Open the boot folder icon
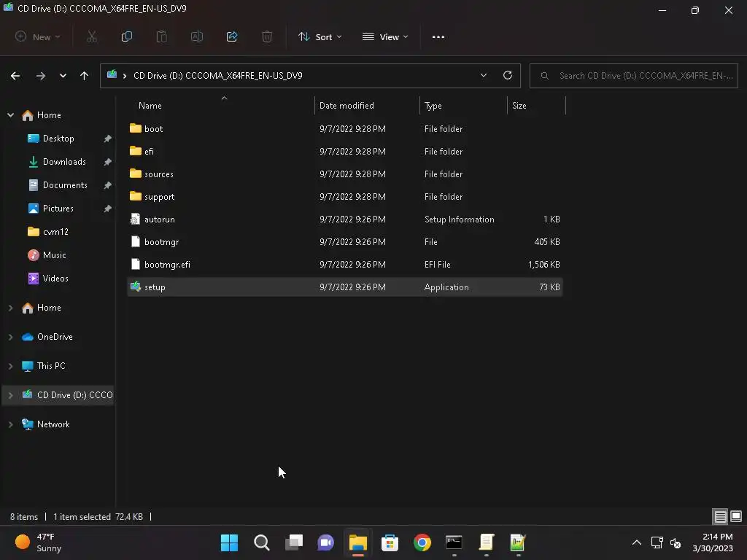 135,128
